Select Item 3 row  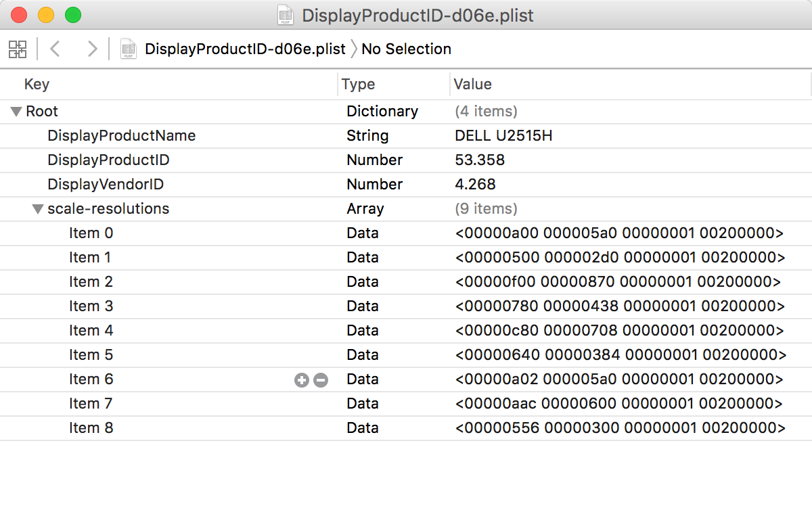pyautogui.click(x=406, y=306)
